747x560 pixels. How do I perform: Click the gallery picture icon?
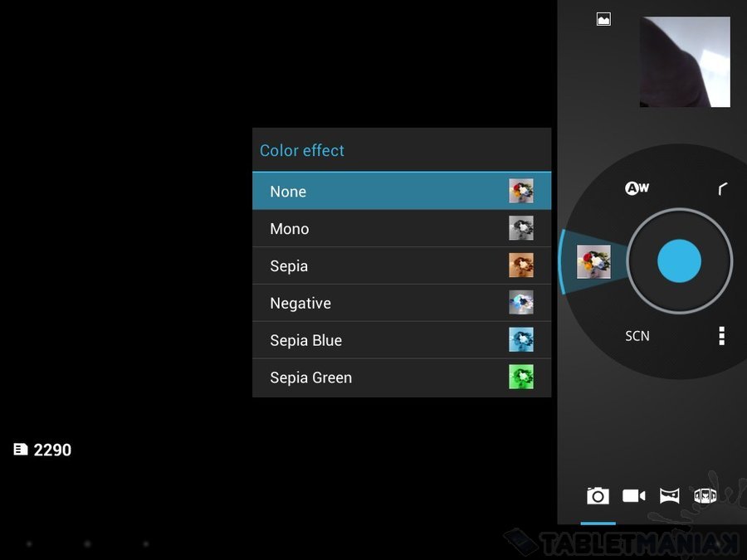[603, 19]
